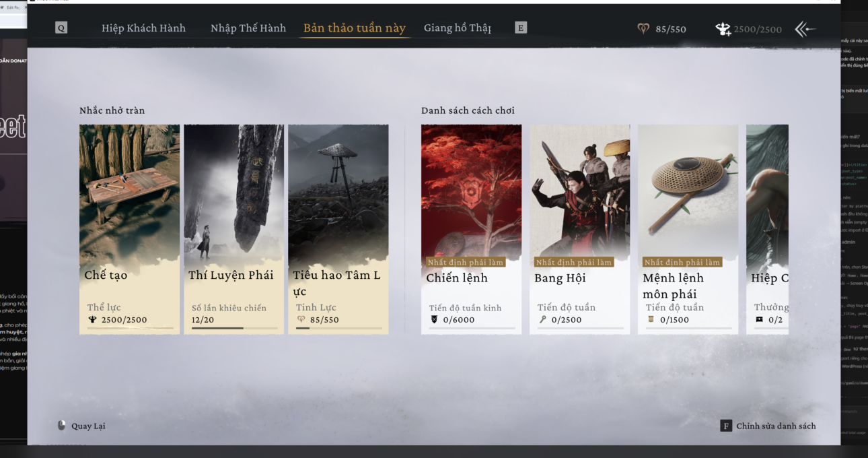Click the Quay Lại button

click(x=88, y=426)
